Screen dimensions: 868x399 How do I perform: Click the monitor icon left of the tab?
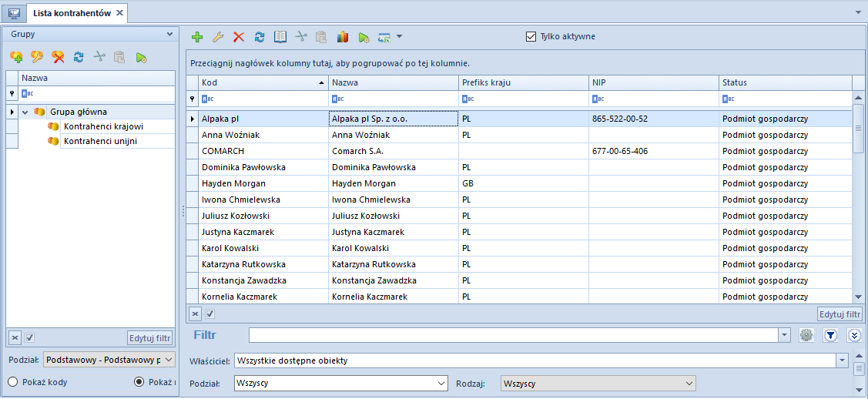click(x=15, y=13)
